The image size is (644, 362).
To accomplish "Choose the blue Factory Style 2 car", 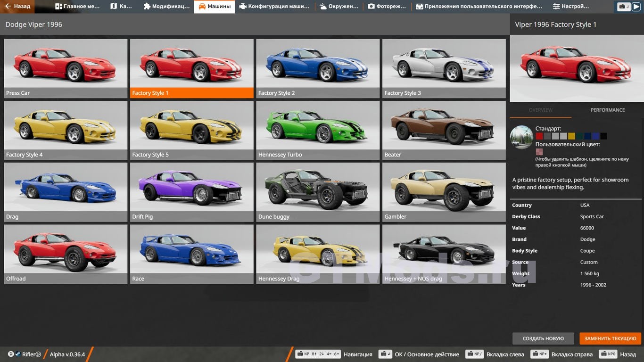I will (318, 68).
